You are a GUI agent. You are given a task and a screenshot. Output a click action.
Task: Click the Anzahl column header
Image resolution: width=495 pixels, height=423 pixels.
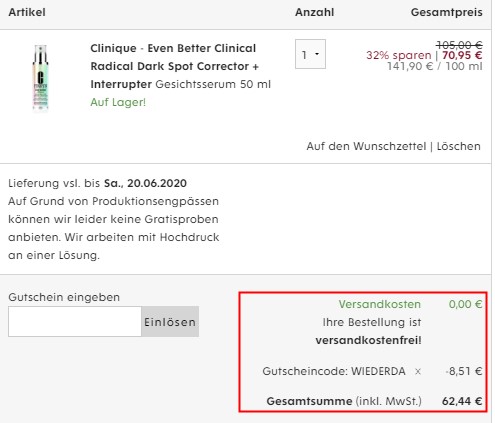click(314, 12)
